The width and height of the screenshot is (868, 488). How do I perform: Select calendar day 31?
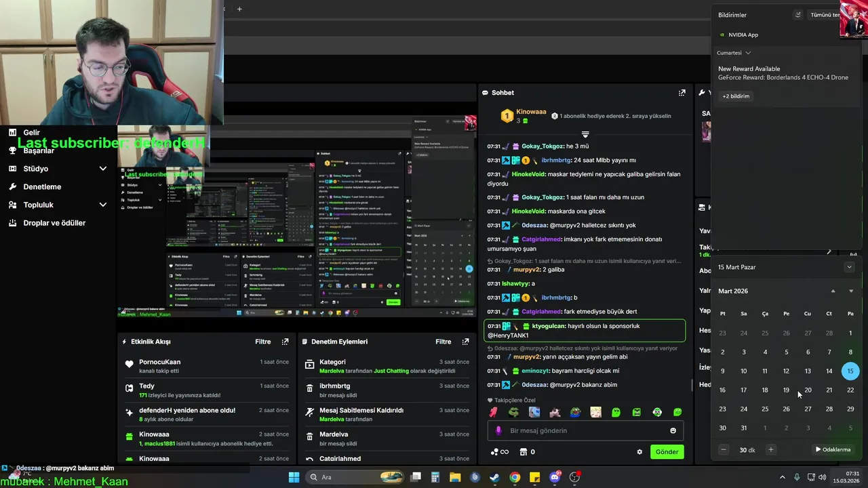(x=744, y=428)
